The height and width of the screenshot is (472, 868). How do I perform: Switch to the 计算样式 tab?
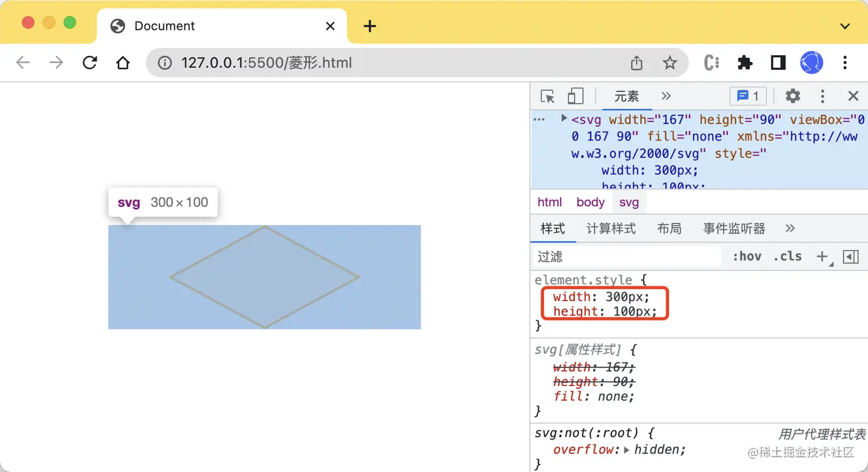pyautogui.click(x=610, y=228)
